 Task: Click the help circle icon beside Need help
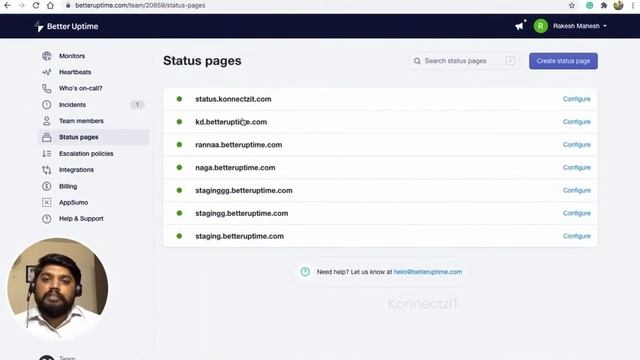tap(305, 272)
